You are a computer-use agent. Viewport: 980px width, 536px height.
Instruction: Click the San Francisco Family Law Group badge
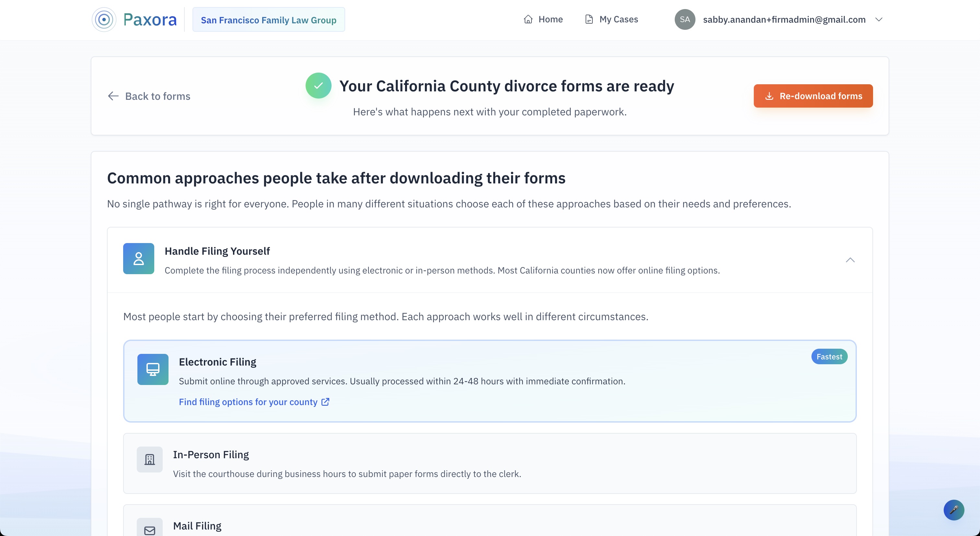pos(268,20)
